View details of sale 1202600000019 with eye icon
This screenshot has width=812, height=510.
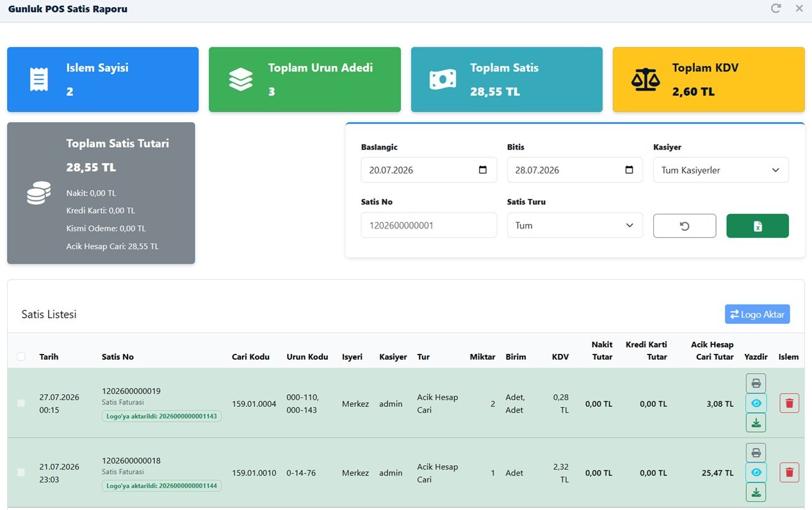(x=756, y=403)
